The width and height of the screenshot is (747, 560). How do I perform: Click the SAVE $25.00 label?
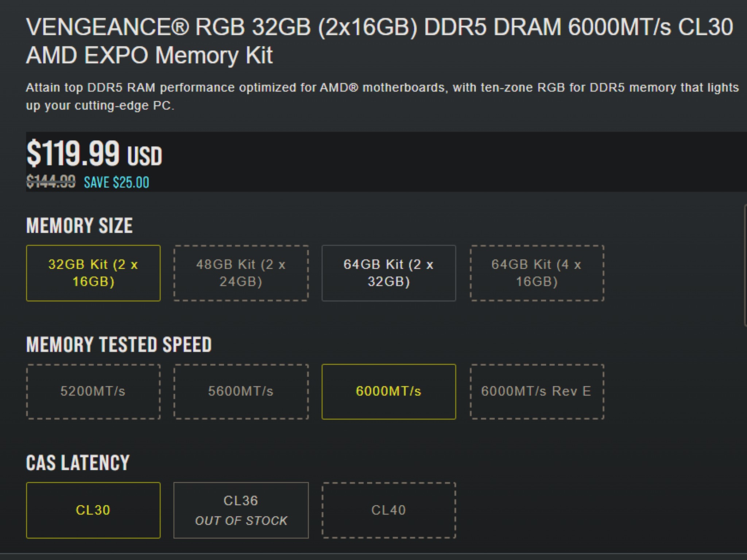pos(117,182)
